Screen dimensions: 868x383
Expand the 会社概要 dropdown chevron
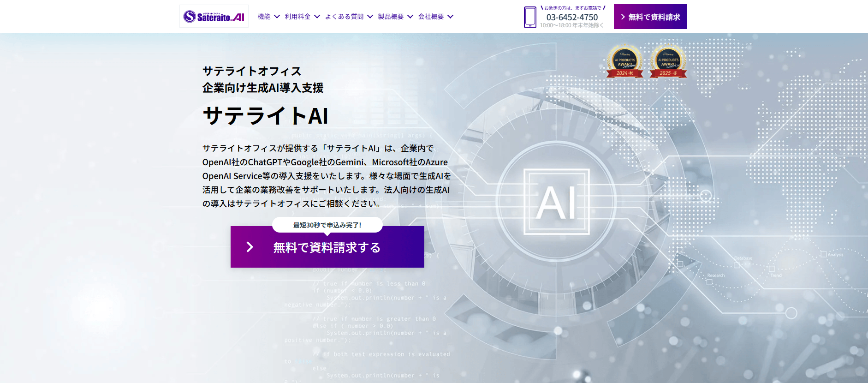450,17
